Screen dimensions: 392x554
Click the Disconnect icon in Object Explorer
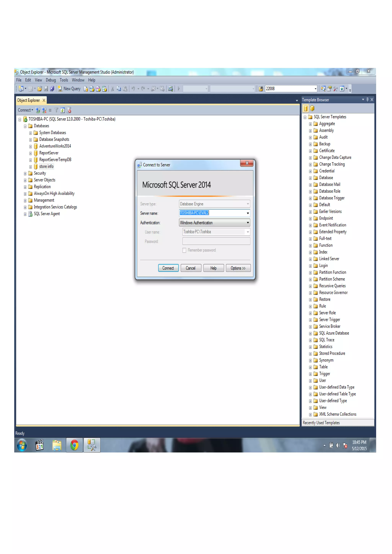tap(44, 110)
